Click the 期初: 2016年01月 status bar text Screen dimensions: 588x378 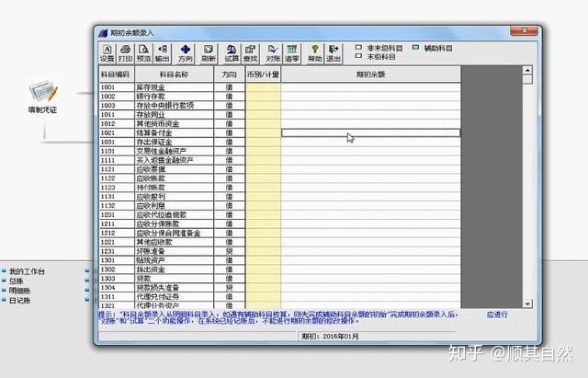330,337
